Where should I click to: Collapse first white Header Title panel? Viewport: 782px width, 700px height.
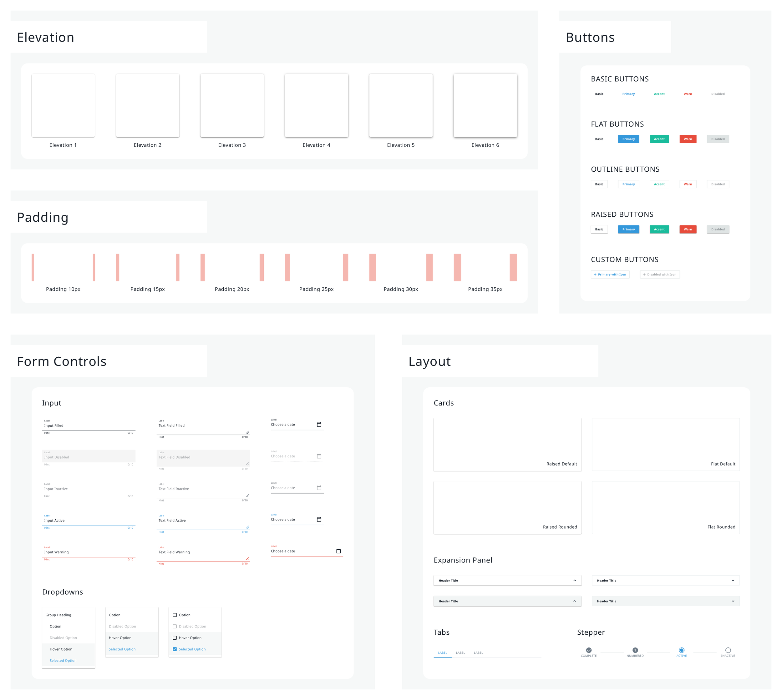click(x=575, y=580)
